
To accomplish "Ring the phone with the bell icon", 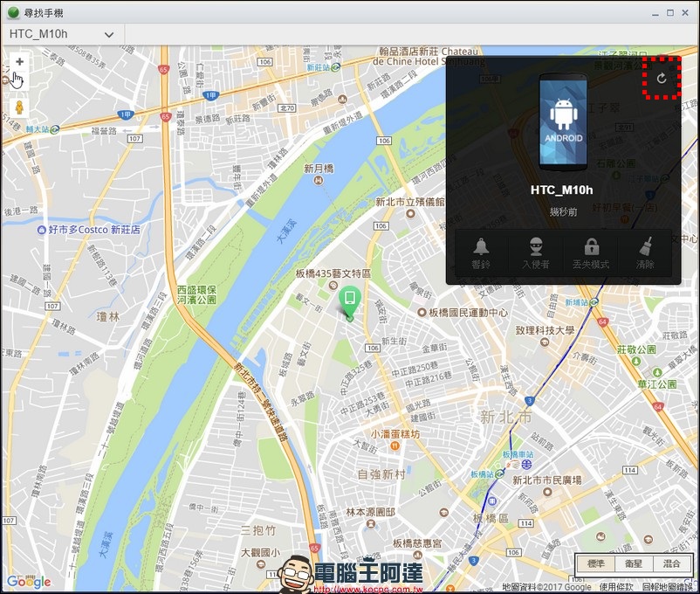I will click(x=481, y=253).
